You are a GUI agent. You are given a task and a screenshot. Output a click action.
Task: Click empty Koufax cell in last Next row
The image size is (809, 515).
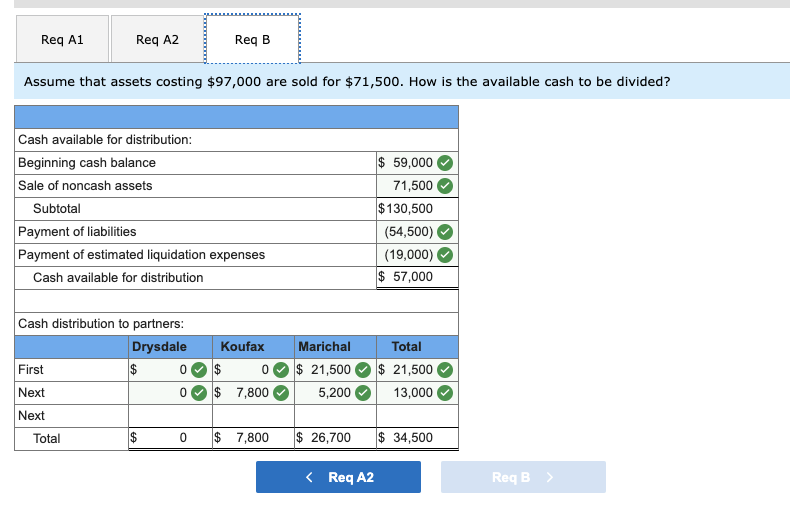[x=253, y=416]
